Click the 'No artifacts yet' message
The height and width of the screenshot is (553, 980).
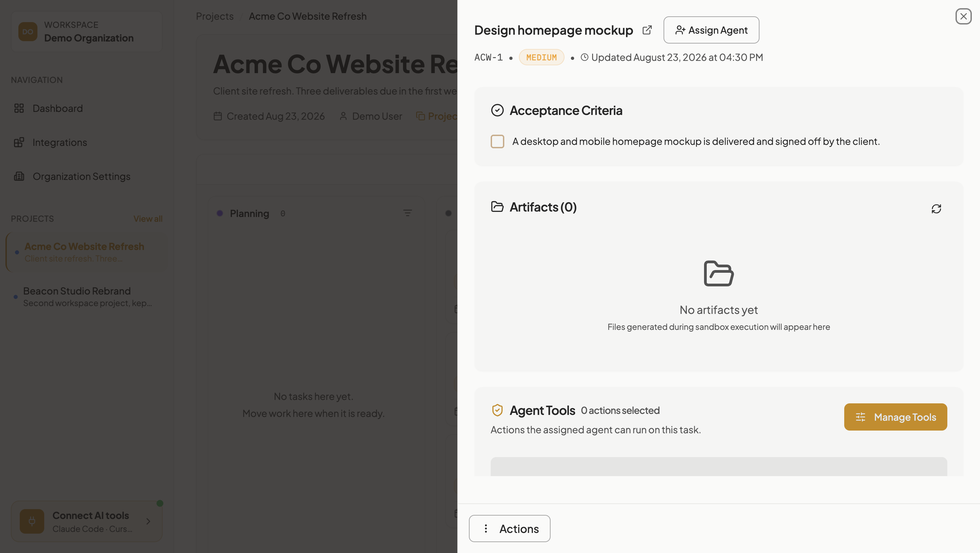[719, 310]
